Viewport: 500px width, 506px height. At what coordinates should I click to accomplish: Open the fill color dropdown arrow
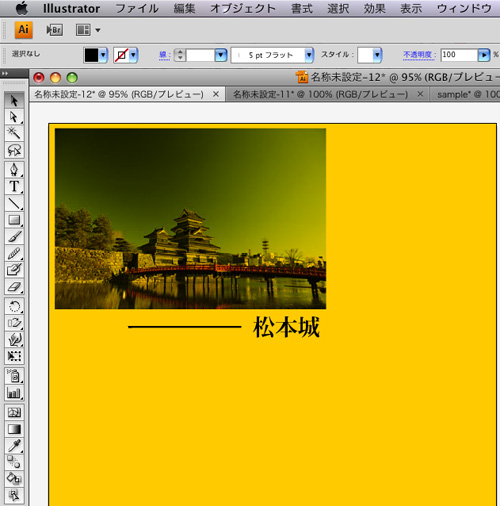103,55
